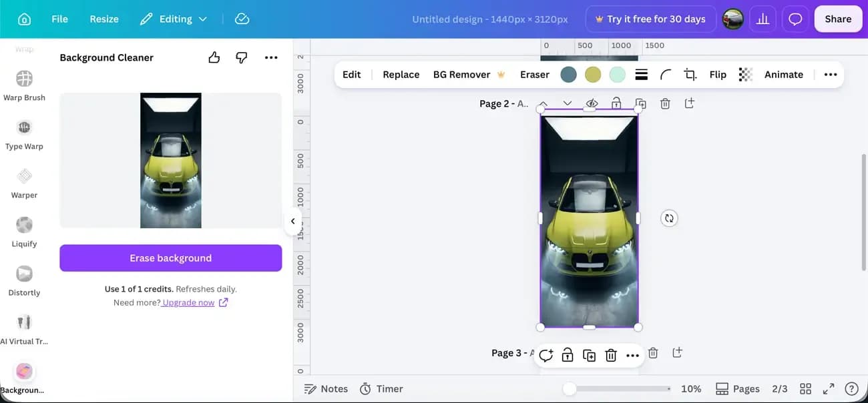This screenshot has width=868, height=403.
Task: Open the Notes panel
Action: 326,389
